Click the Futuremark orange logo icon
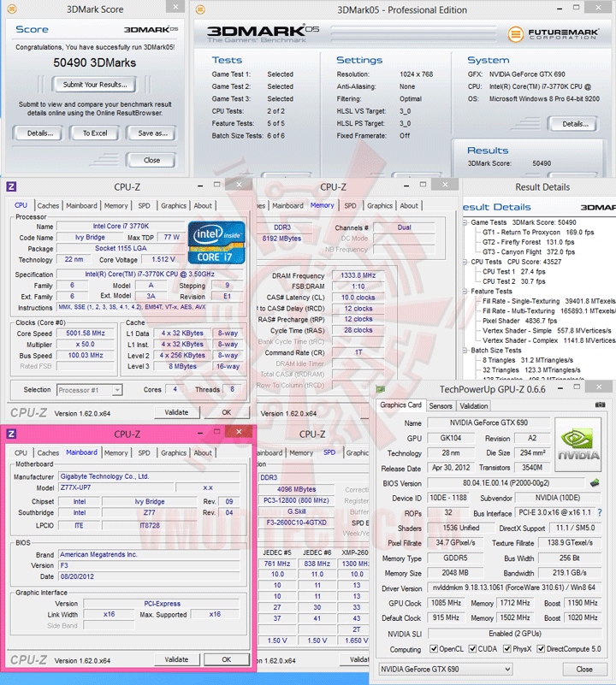 point(516,34)
